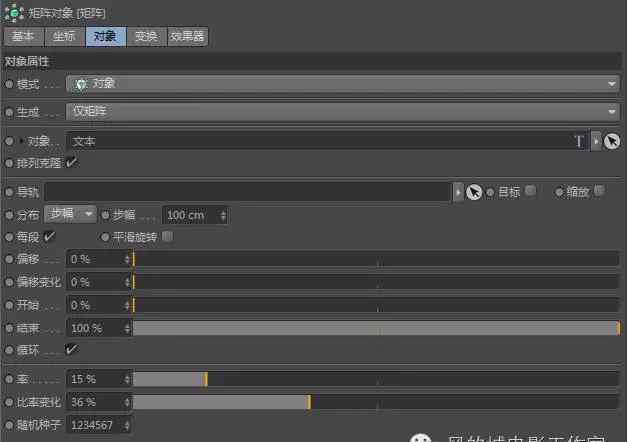The image size is (627, 442).
Task: Click the arrow button beside the 导轨 field
Action: pos(458,192)
